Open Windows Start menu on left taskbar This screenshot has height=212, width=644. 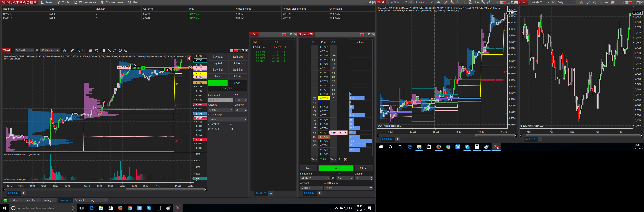[5, 208]
